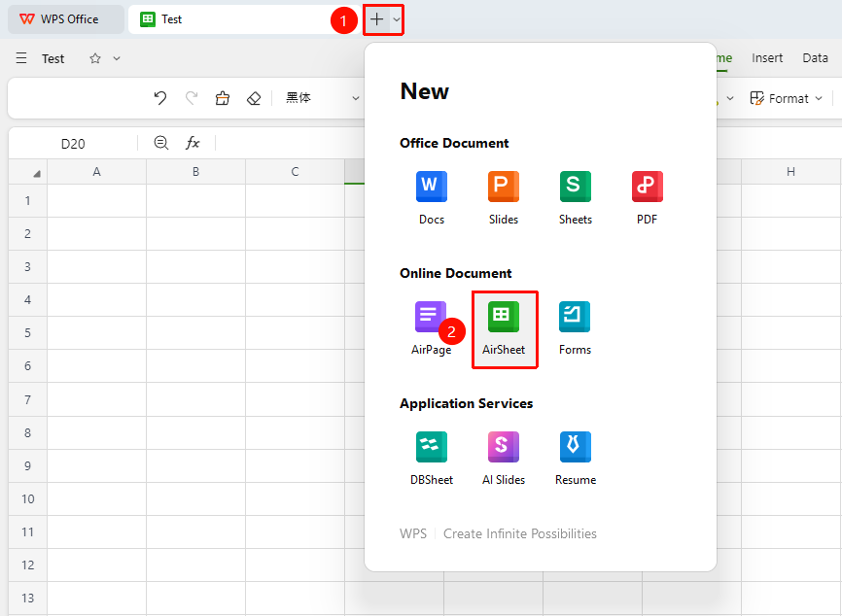
Task: Click the undo arrow in toolbar
Action: pos(160,98)
